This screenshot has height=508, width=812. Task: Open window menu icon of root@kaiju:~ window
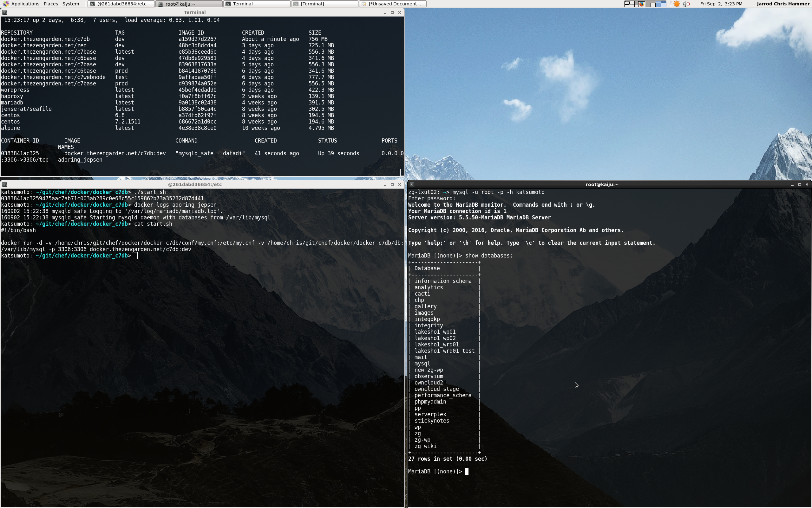coord(412,184)
